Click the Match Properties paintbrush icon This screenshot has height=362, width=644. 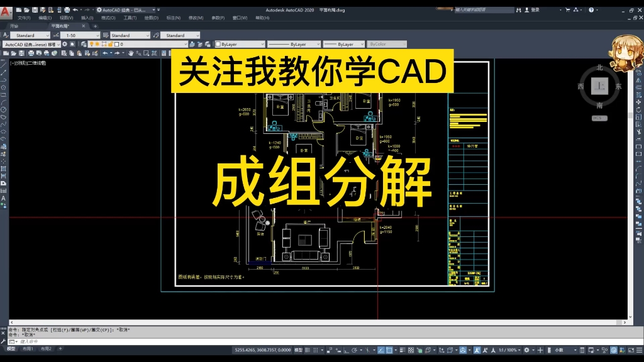pyautogui.click(x=96, y=54)
